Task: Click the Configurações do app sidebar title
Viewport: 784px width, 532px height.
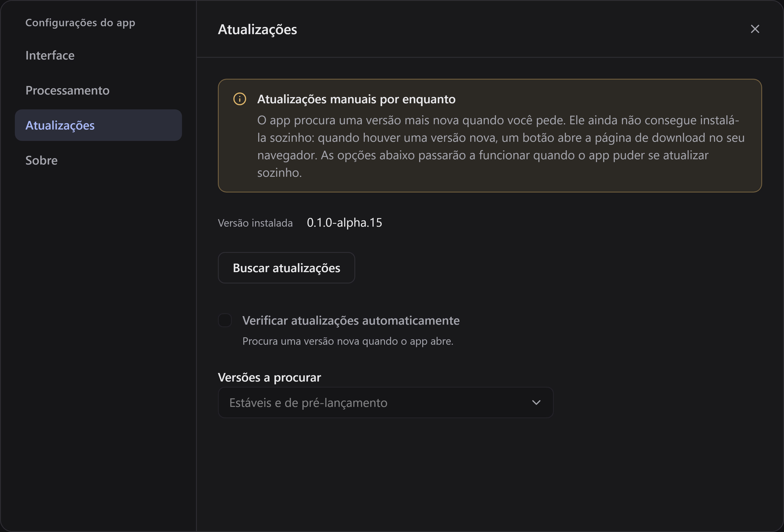Action: [x=80, y=23]
